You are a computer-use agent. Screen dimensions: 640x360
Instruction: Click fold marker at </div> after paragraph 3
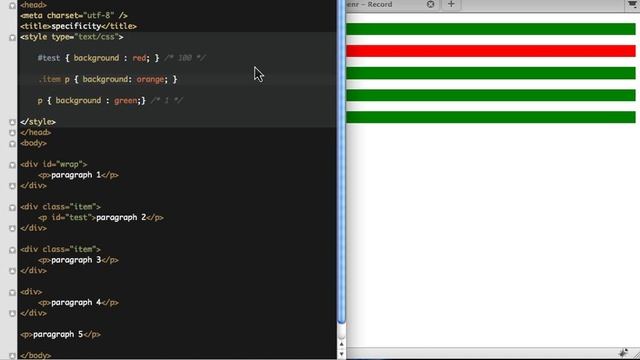pos(13,271)
